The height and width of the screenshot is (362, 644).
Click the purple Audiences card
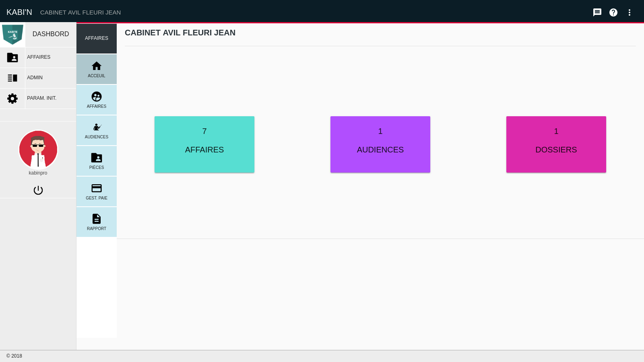380,144
